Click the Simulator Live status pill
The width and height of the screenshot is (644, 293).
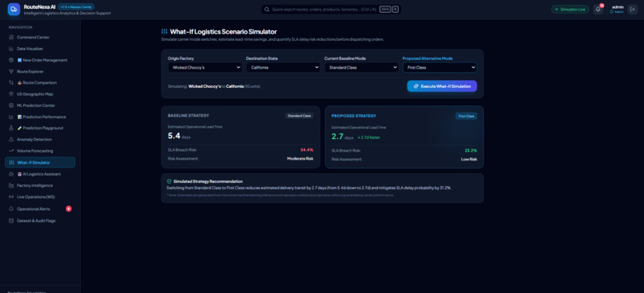click(x=570, y=9)
